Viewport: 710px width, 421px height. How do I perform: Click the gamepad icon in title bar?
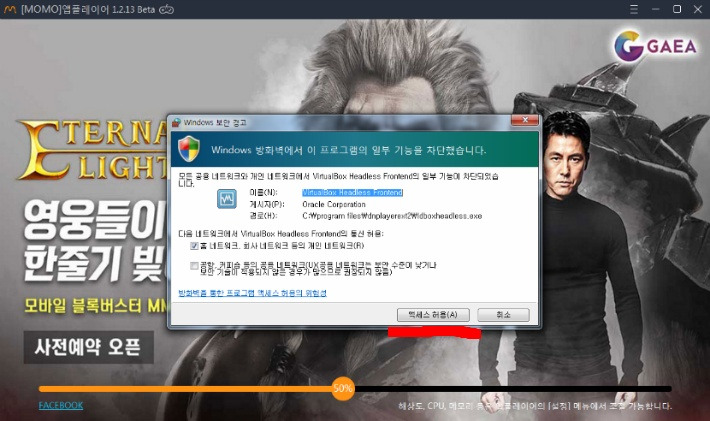[167, 10]
